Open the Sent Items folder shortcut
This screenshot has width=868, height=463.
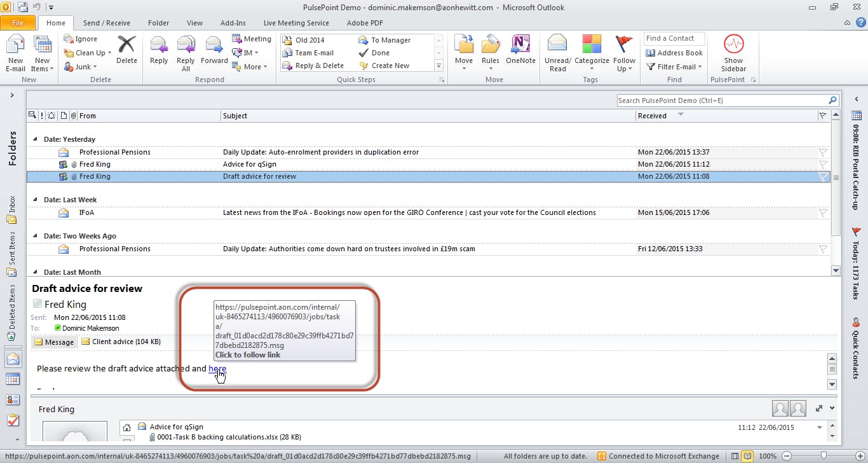click(12, 254)
